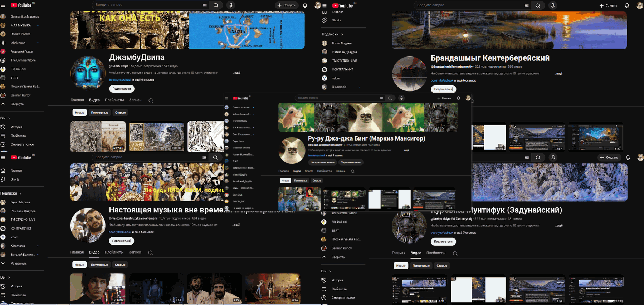The width and height of the screenshot is (644, 305).
Task: Open МАЯ МУЗЫКА subscription in sidebar
Action: (x=21, y=25)
